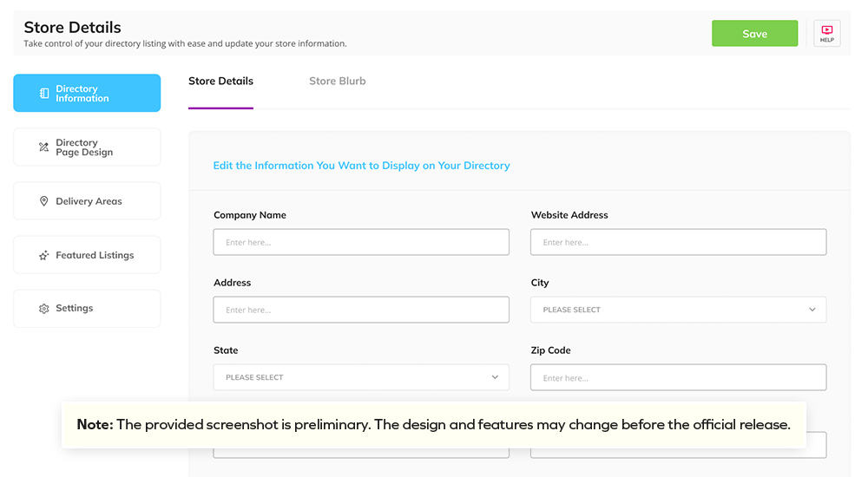Screen dimensions: 868x477
Task: Focus the Address input field
Action: click(361, 310)
